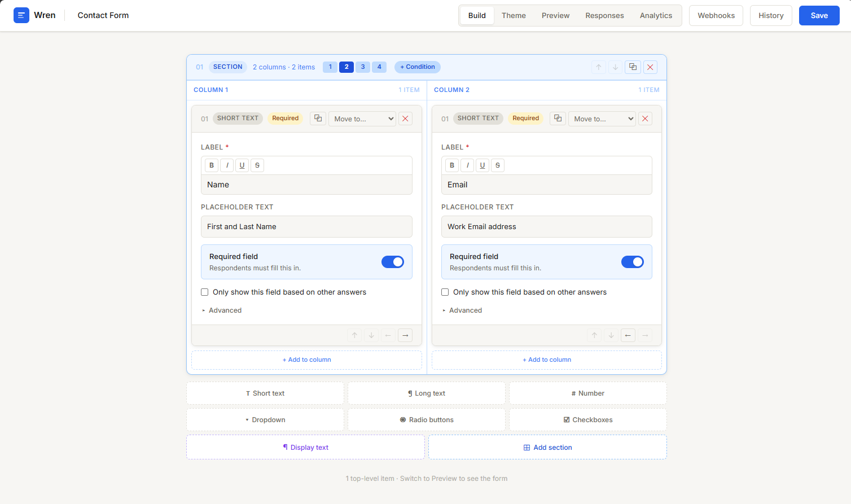The height and width of the screenshot is (504, 851).
Task: Add a new section to the form
Action: tap(547, 448)
